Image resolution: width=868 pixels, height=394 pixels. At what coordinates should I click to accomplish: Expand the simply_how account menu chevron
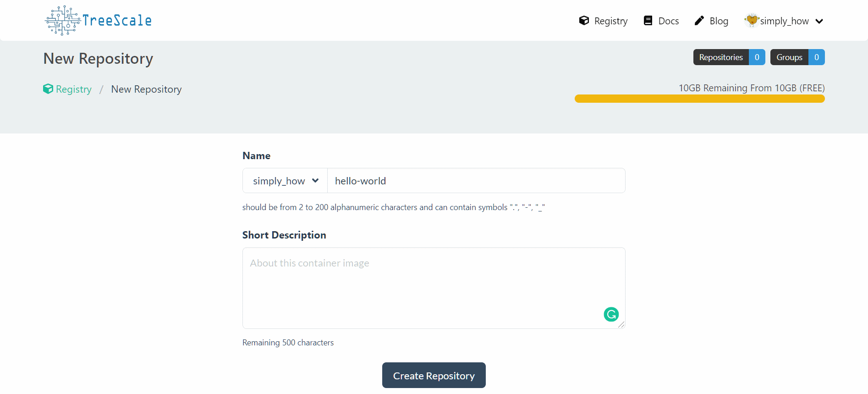point(819,21)
